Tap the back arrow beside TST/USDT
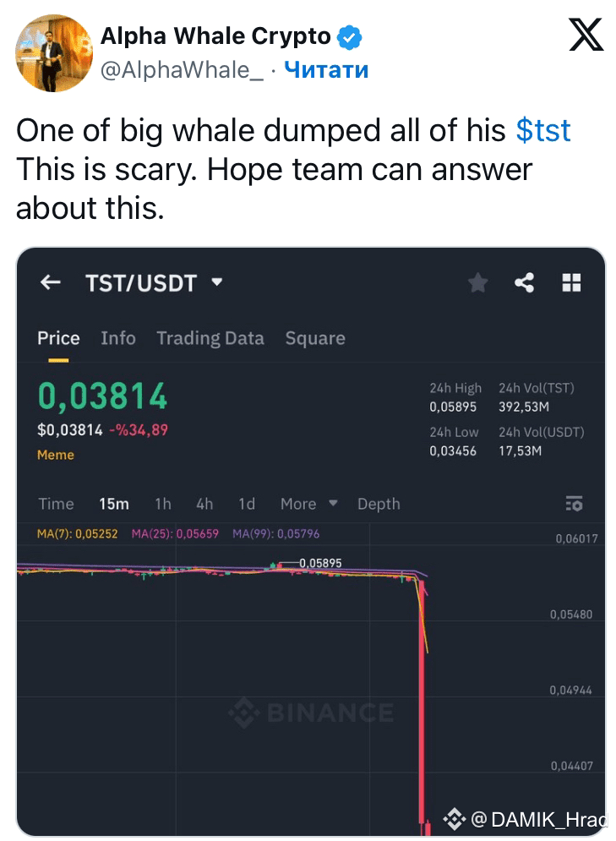 (x=51, y=282)
